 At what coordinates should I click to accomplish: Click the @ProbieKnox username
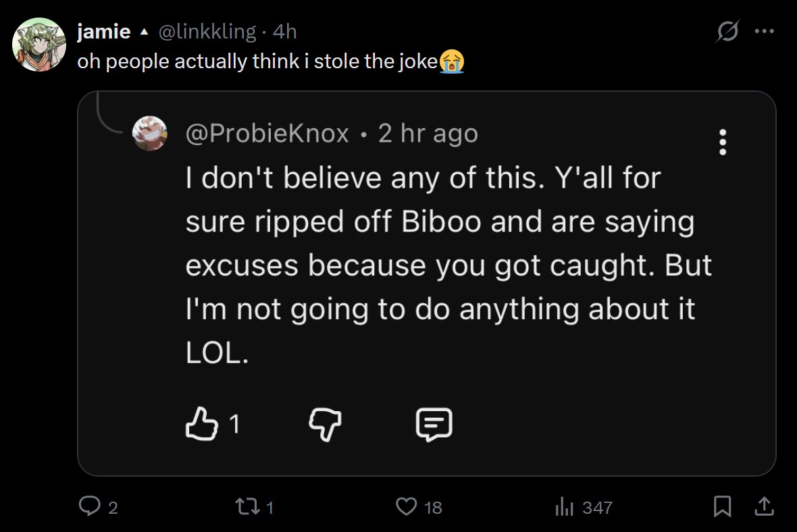(267, 134)
